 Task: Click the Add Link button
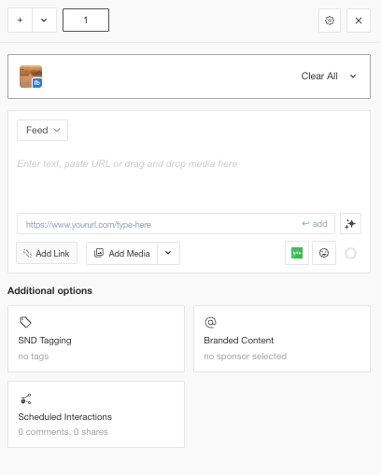[47, 253]
